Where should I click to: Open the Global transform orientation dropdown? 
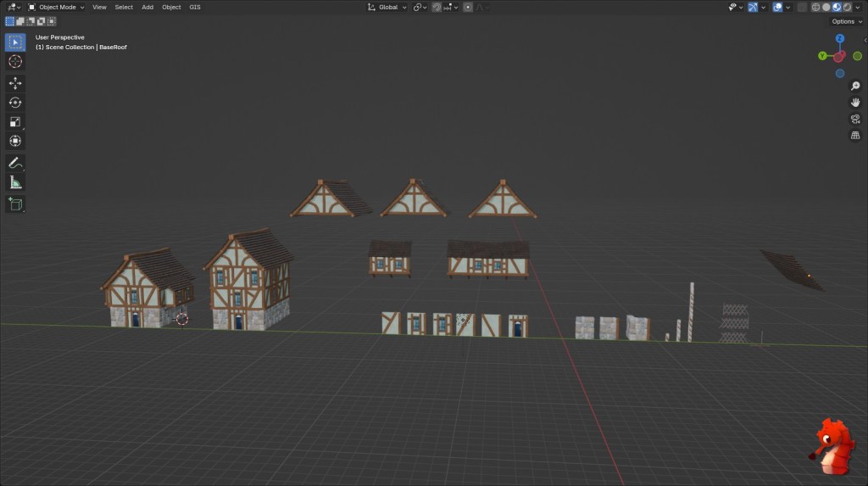coord(387,7)
